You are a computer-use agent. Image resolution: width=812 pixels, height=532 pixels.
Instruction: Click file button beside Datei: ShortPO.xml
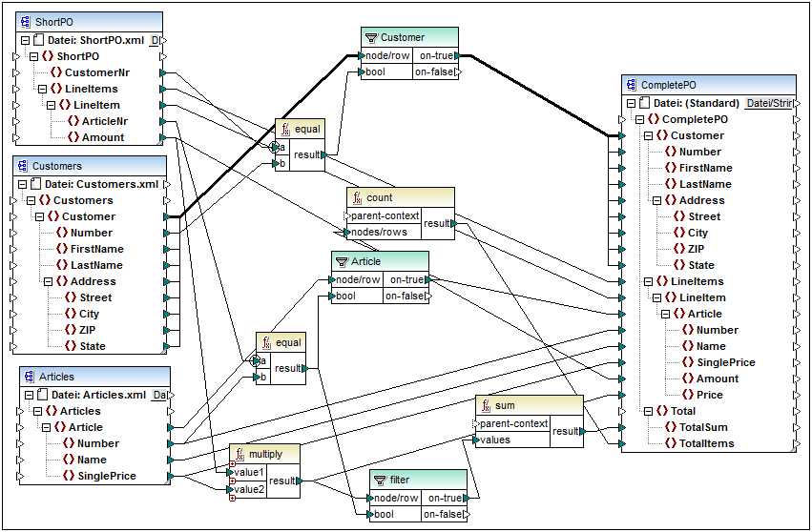pyautogui.click(x=157, y=40)
